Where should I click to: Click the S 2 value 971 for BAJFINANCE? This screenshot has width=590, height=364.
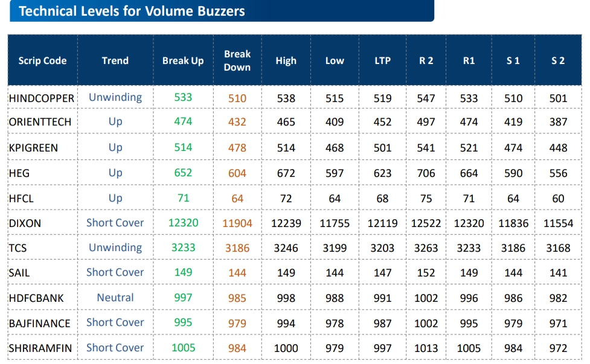click(558, 323)
